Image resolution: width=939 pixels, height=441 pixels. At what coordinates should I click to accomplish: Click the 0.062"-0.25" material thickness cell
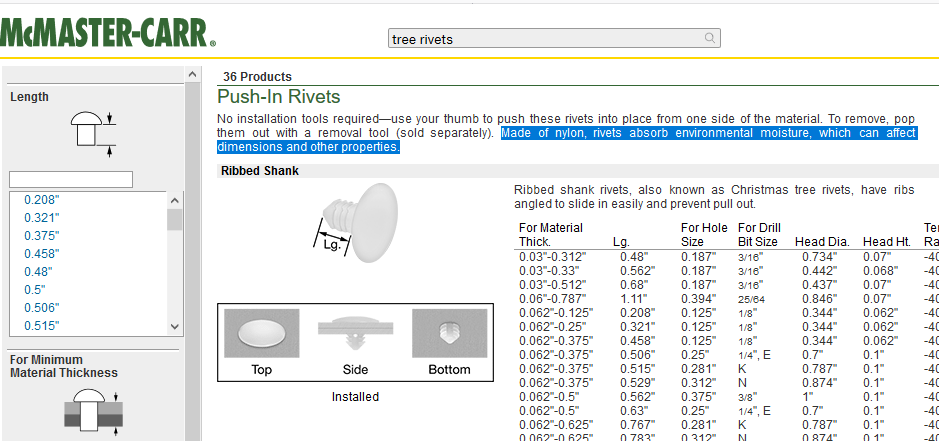(552, 327)
